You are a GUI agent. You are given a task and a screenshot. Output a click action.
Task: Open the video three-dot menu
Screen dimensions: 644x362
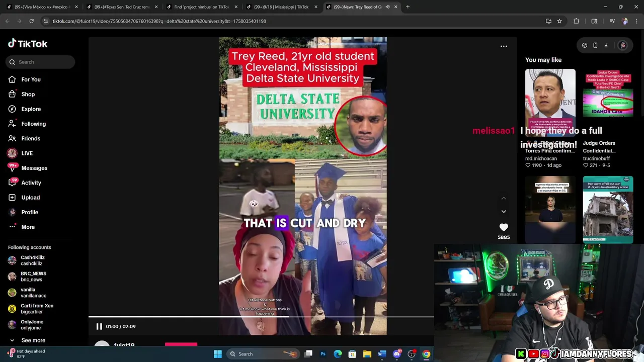(x=504, y=46)
